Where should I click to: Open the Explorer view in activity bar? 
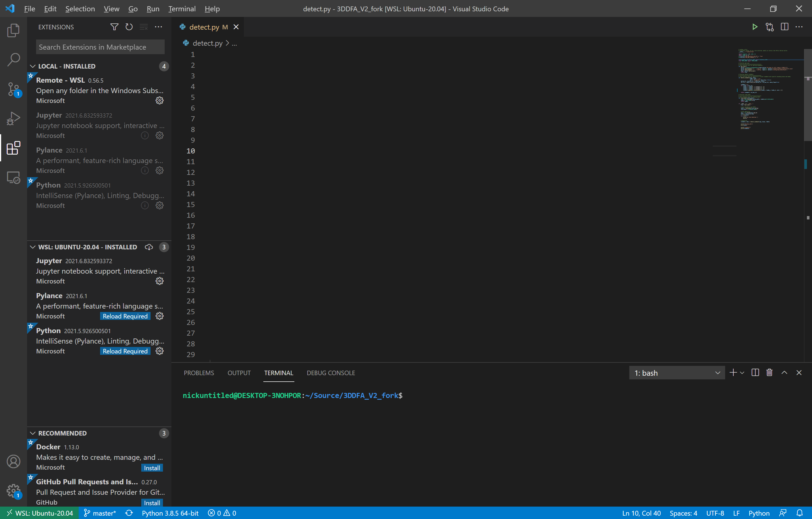14,30
